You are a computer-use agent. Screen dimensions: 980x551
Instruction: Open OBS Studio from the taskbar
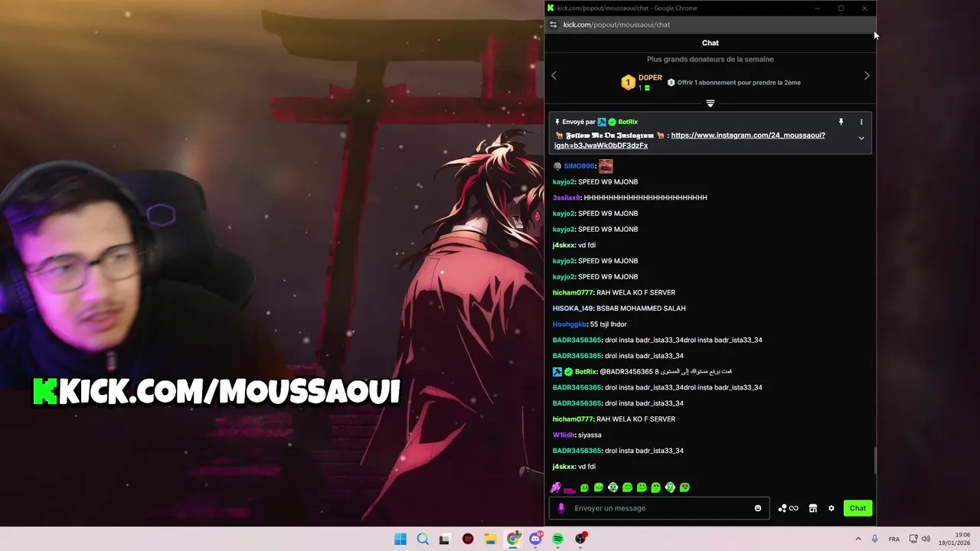581,540
